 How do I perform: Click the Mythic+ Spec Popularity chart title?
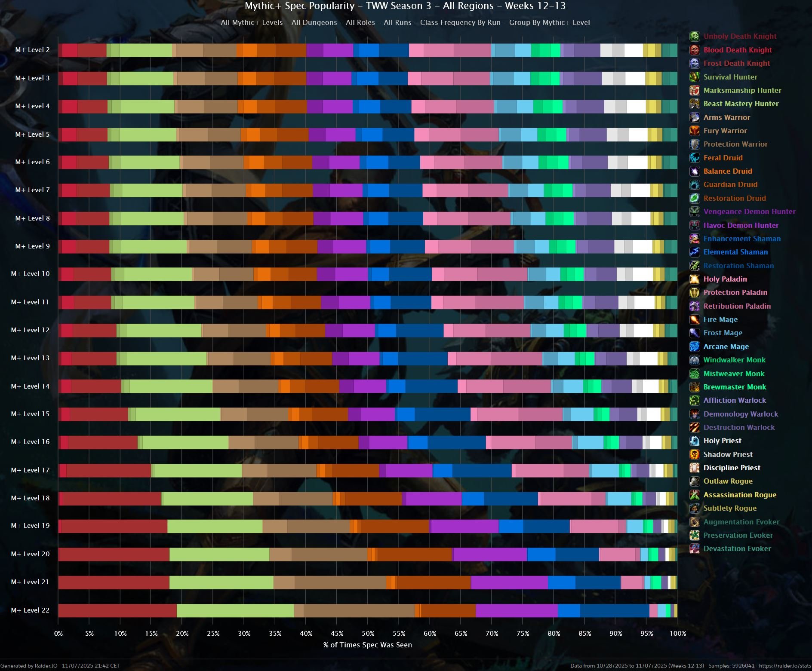pyautogui.click(x=405, y=6)
